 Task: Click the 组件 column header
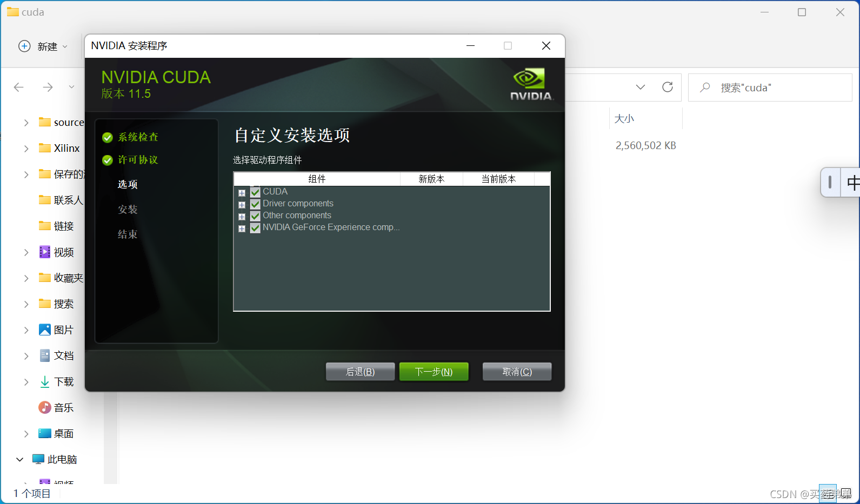tap(317, 179)
